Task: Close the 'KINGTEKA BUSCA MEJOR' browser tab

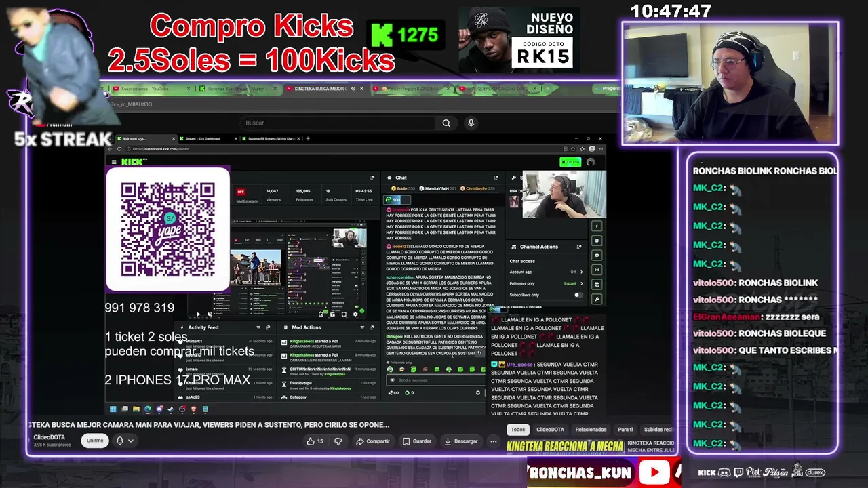Action: click(361, 89)
